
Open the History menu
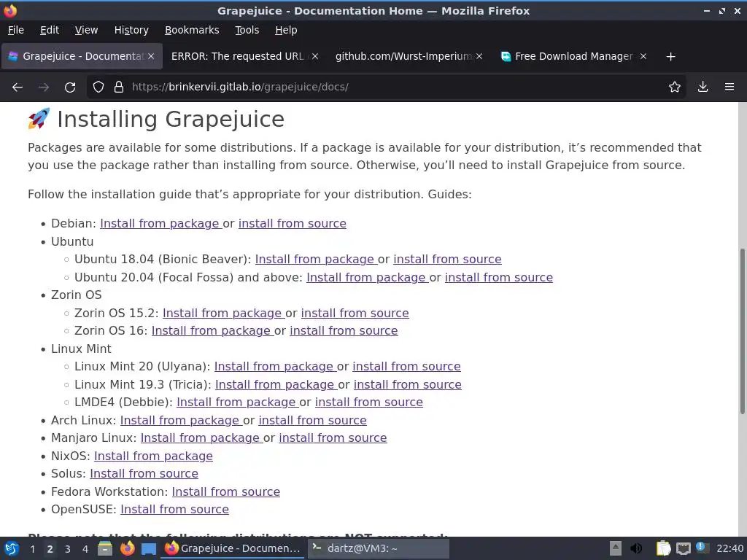pyautogui.click(x=131, y=30)
